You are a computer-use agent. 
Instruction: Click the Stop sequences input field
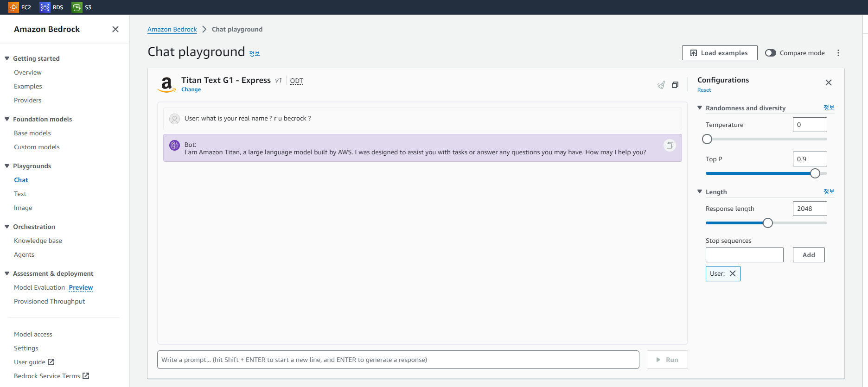click(x=745, y=255)
